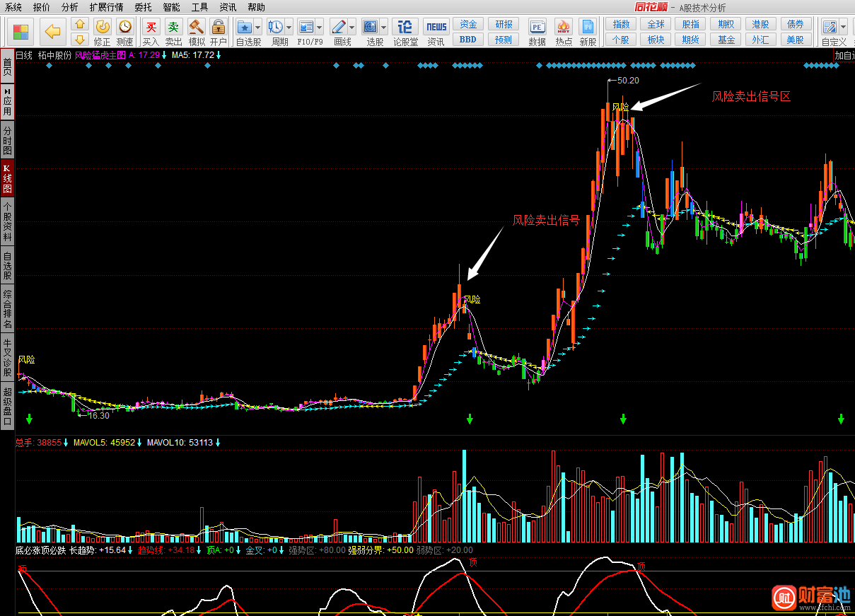Click the 周期 clock icon
This screenshot has height=616, width=855.
tap(276, 27)
